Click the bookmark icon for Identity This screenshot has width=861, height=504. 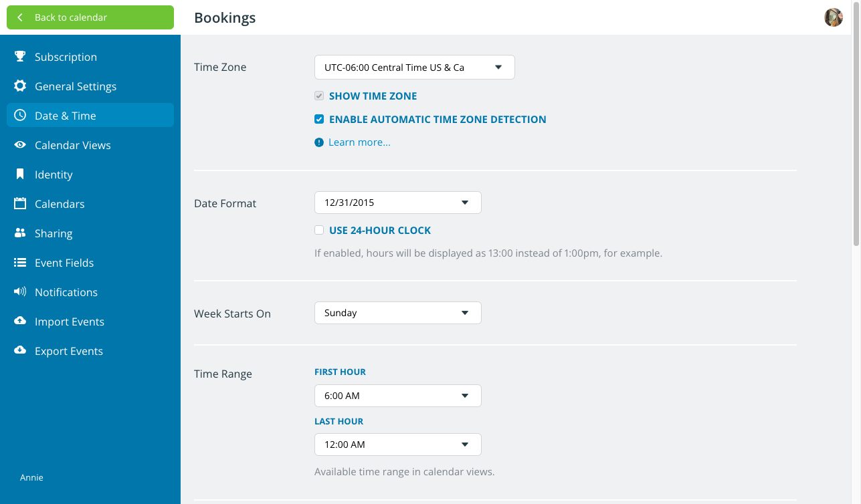pyautogui.click(x=20, y=174)
